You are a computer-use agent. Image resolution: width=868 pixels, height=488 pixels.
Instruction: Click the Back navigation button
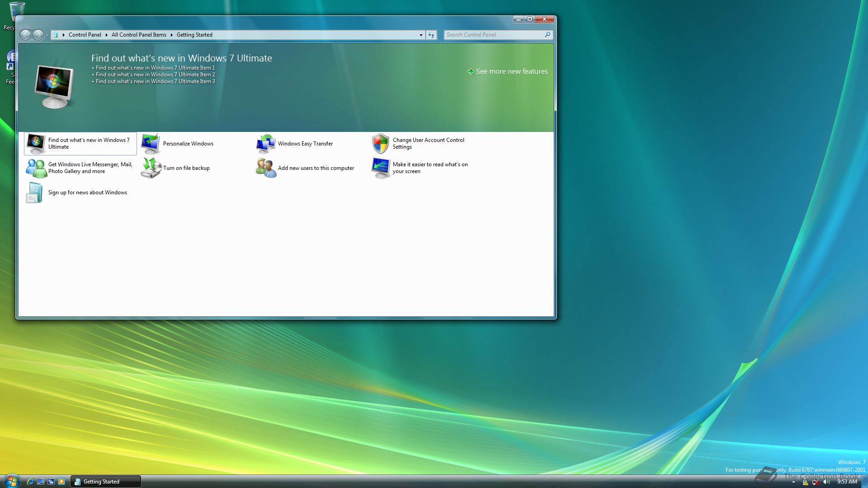point(26,35)
